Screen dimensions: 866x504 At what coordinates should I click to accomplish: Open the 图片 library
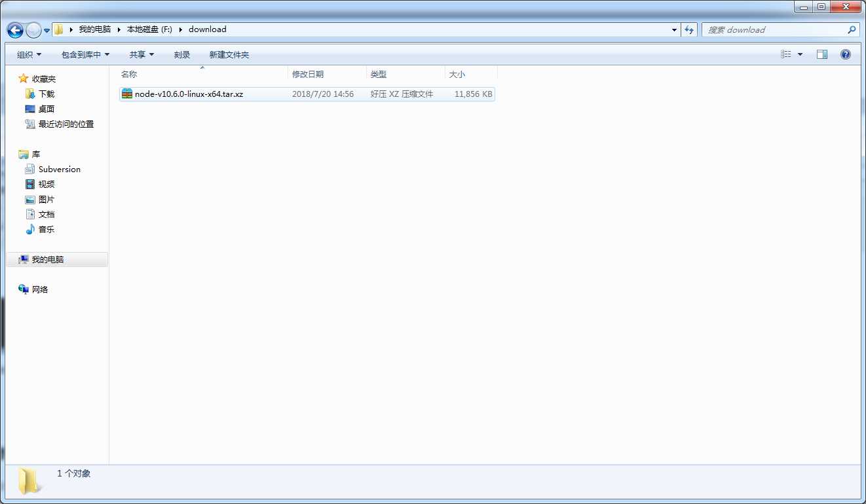(47, 199)
